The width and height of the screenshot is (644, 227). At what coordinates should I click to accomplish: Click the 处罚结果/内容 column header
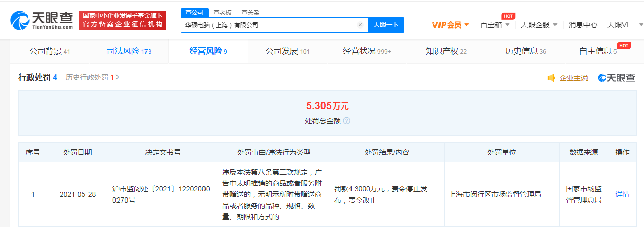[x=387, y=152]
